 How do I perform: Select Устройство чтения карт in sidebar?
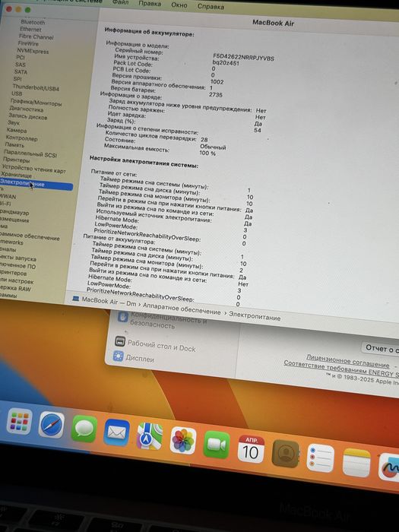pos(34,169)
